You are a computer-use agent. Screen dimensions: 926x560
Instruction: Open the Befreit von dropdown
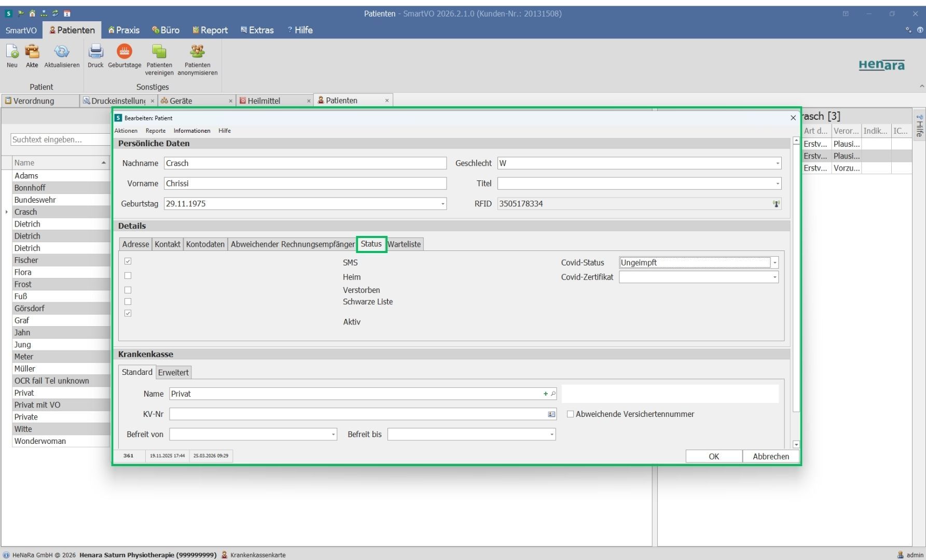pyautogui.click(x=333, y=435)
